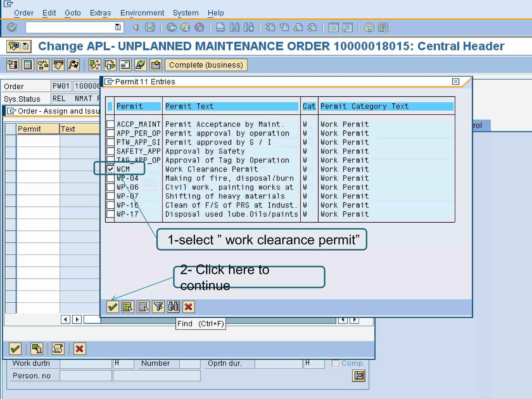This screenshot has width=532, height=399.
Task: Click the yellow save icon below the Comp. checkbox
Action: 359,376
